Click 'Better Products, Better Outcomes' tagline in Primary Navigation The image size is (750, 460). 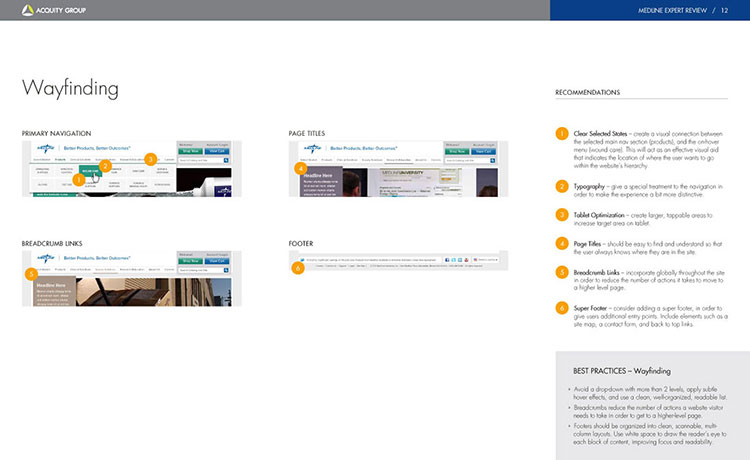click(x=97, y=148)
